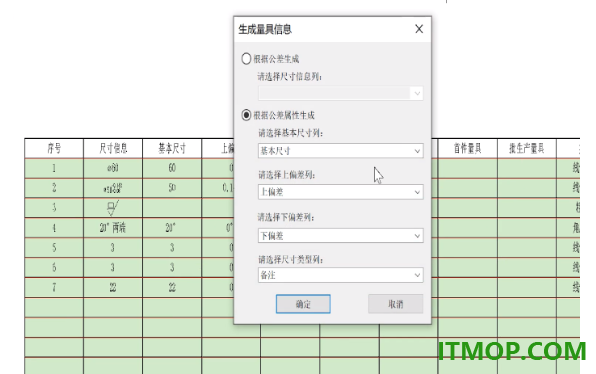Click the 批生产量具 column header

527,148
